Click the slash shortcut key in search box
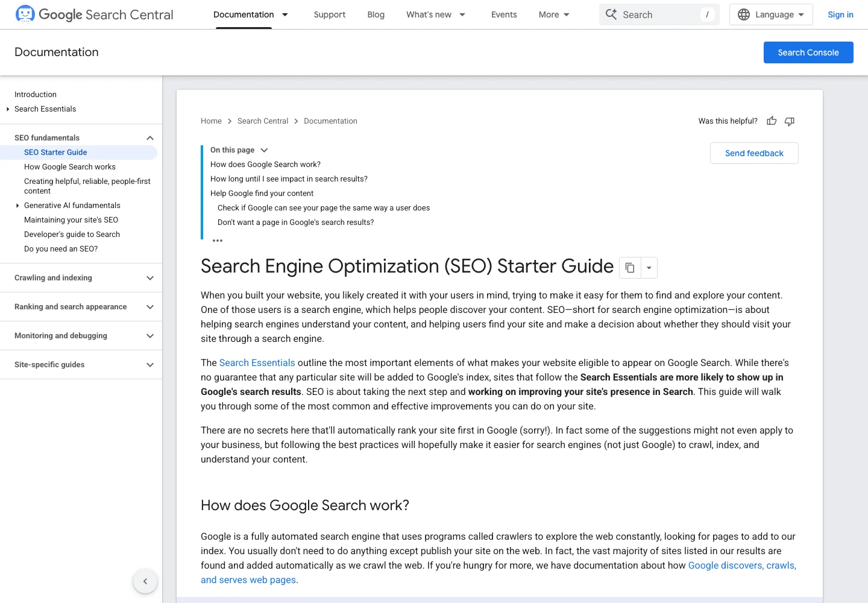This screenshot has height=603, width=868. pyautogui.click(x=707, y=14)
